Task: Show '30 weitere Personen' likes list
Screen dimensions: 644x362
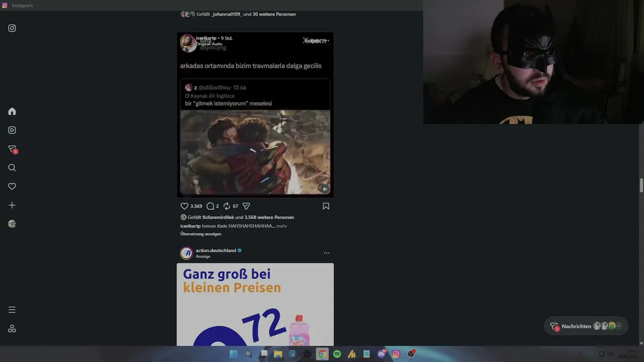Action: (x=274, y=14)
